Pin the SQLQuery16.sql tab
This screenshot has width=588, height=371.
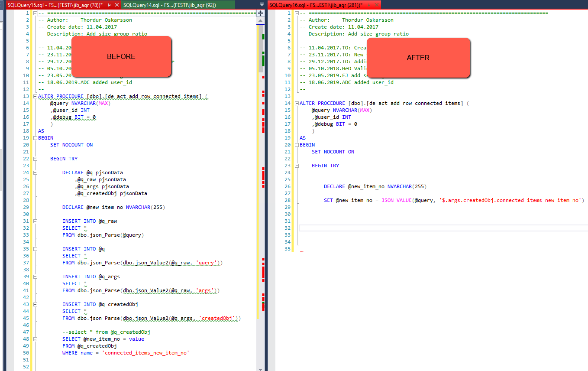point(368,5)
